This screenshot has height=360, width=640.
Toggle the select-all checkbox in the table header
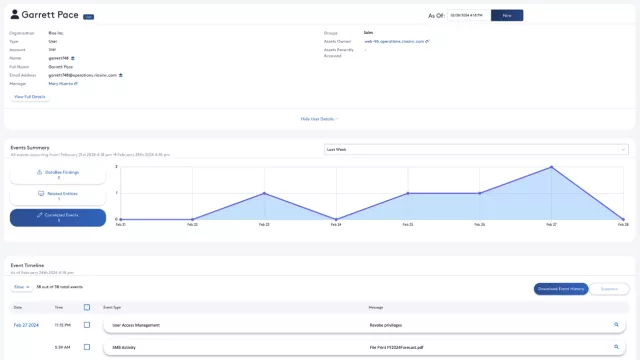(x=87, y=307)
